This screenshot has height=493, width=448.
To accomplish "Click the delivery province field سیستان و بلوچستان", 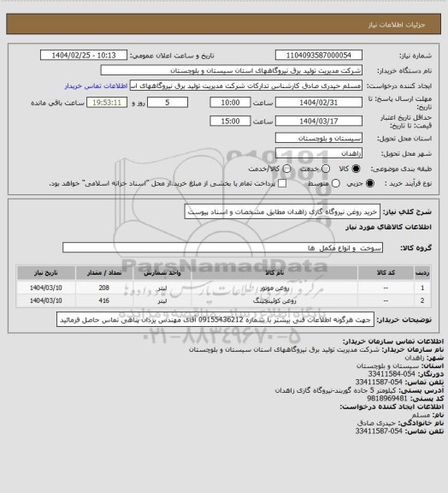I will coord(319,138).
